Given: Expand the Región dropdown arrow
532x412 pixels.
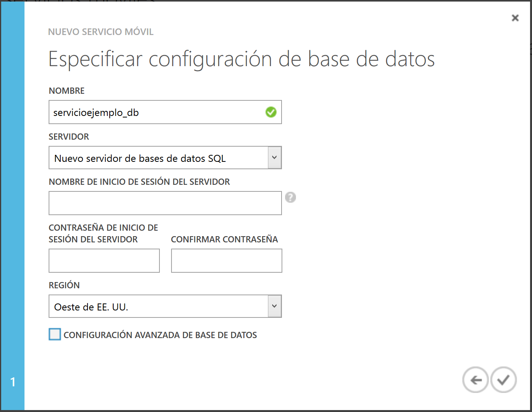Looking at the screenshot, I should [x=275, y=306].
